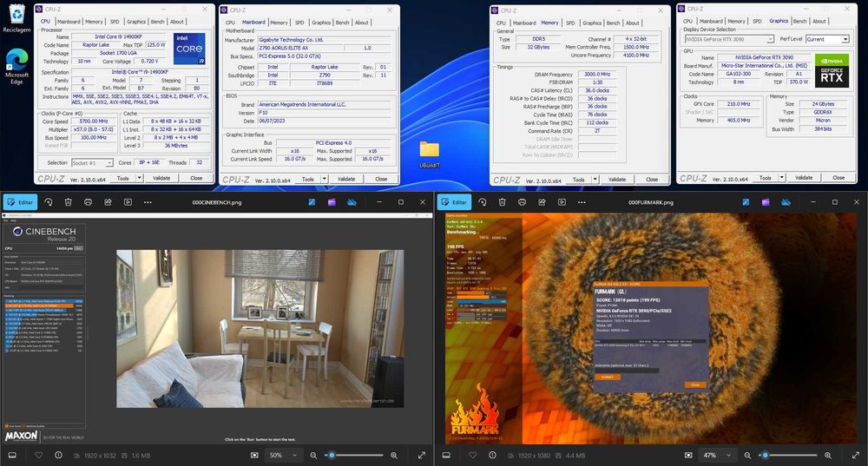The height and width of the screenshot is (466, 868).
Task: Rotate image in the 000CINEBENCH.png Photos window
Action: coord(48,202)
